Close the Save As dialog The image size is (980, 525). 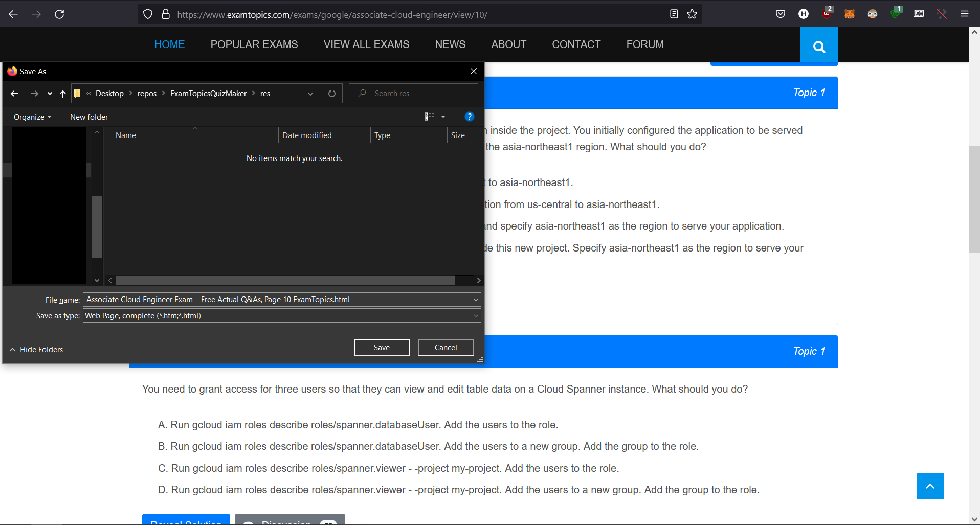click(474, 71)
